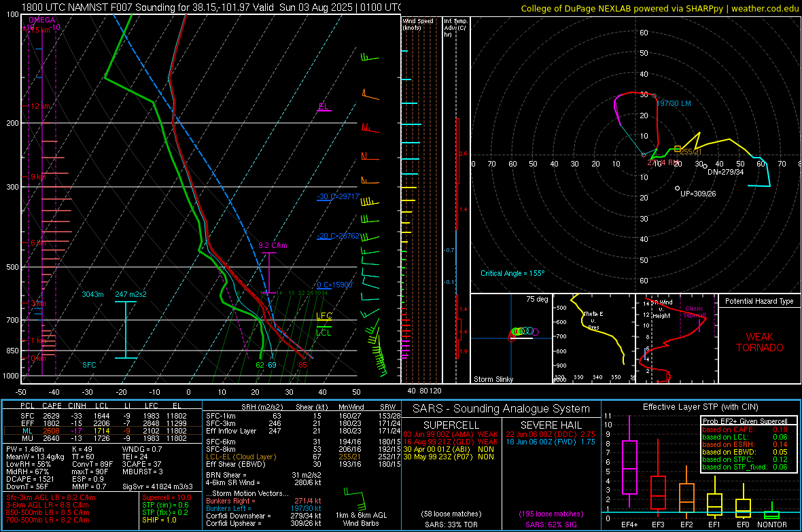
Task: Click the yellow LFC marker on the skew-T
Action: tap(324, 316)
